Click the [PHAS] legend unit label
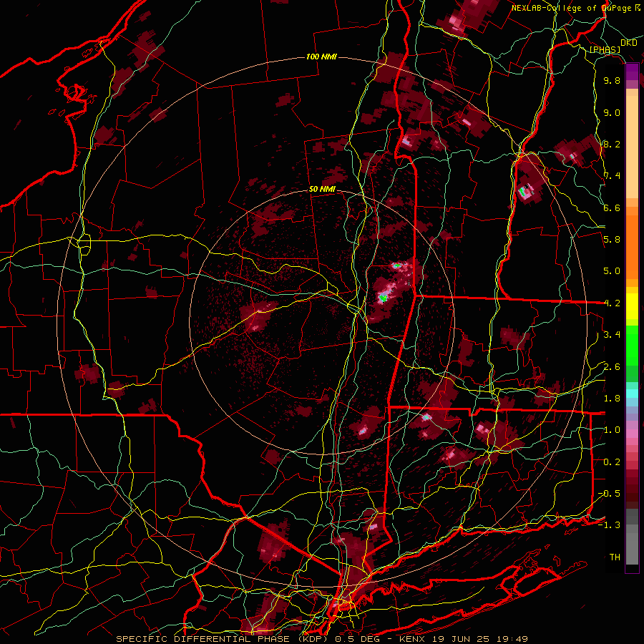This screenshot has width=644, height=644. coord(605,50)
